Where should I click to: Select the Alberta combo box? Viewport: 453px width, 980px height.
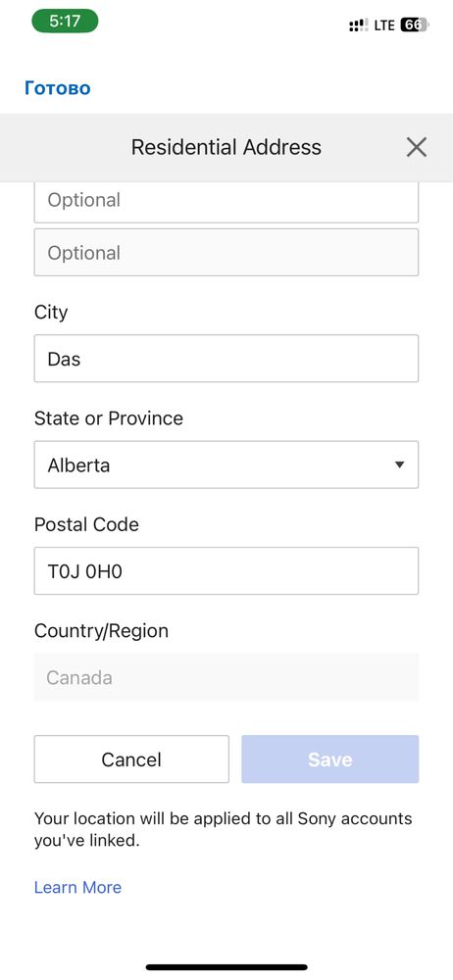click(226, 465)
